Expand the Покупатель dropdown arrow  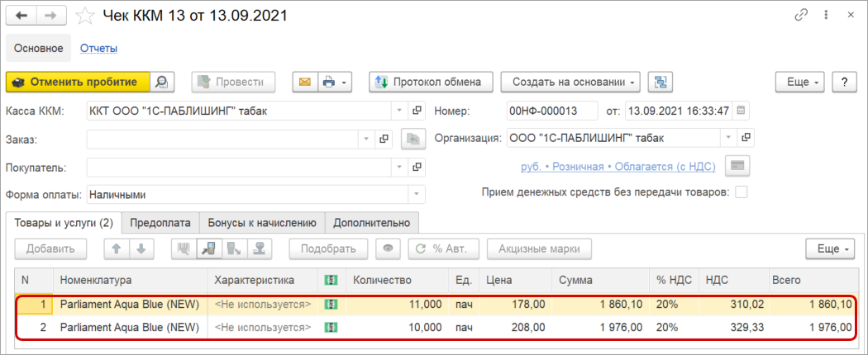point(399,166)
